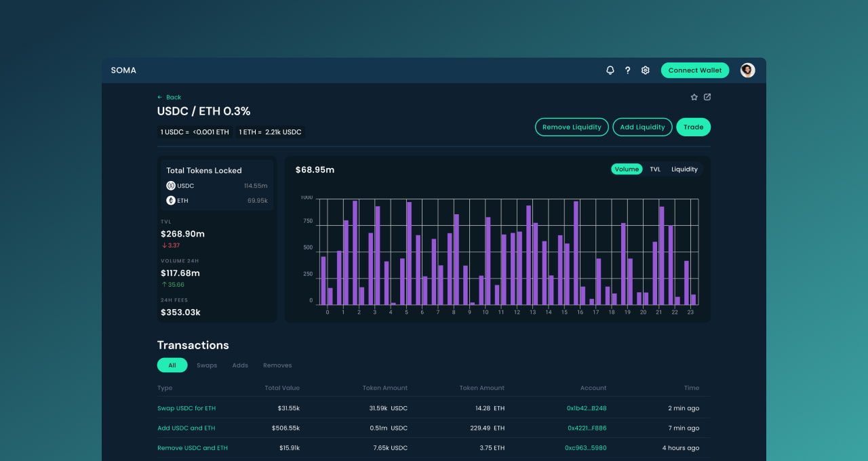Open the Liquidity chart tab
Image resolution: width=868 pixels, height=461 pixels.
tap(684, 169)
